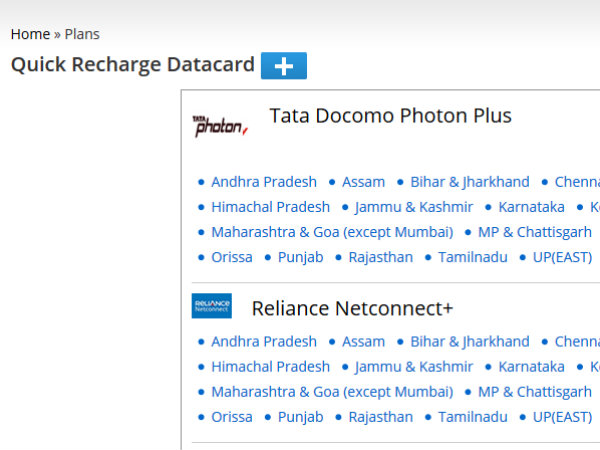The image size is (600, 450).
Task: Click the Tata Photon logo
Action: [x=220, y=126]
